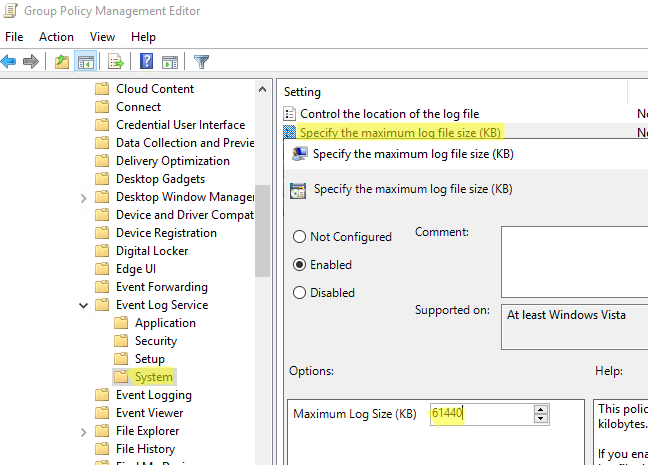
Task: Click the Group Policy Management Editor title icon
Action: pyautogui.click(x=10, y=11)
